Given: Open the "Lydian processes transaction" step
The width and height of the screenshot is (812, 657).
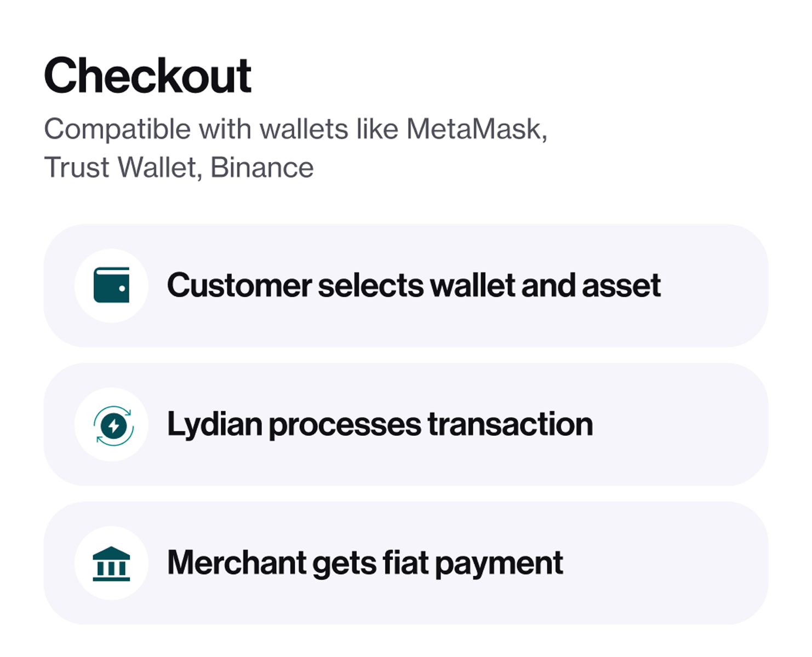Looking at the screenshot, I should (x=406, y=424).
